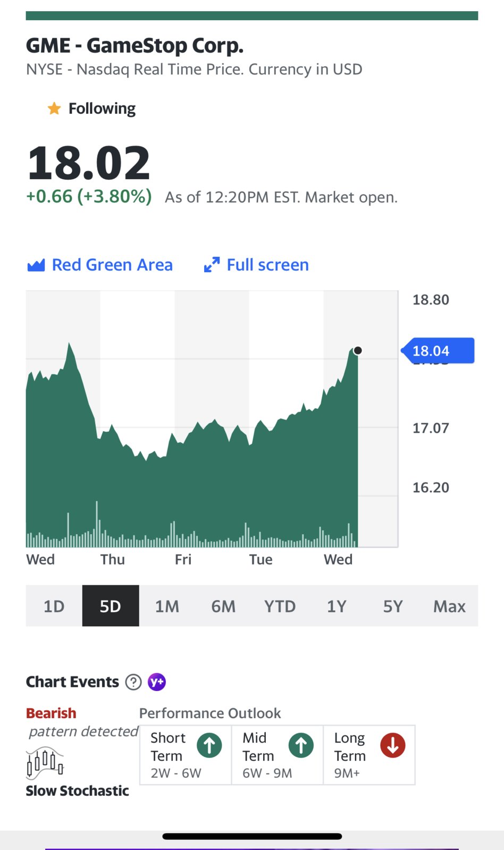Switch chart range to 1D
Image resolution: width=504 pixels, height=850 pixels.
54,606
